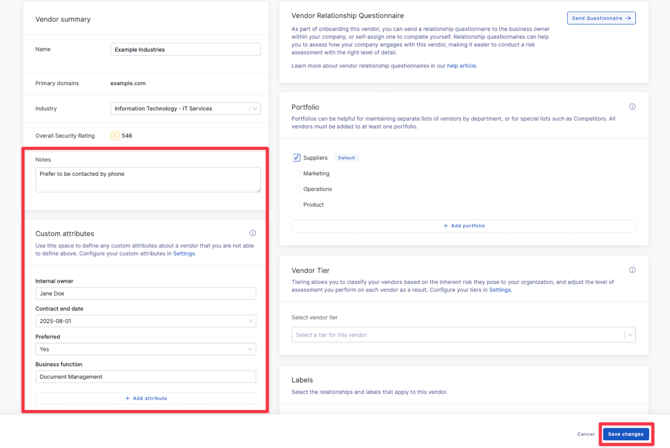Open the Industry dropdown
The height and width of the screenshot is (448, 670).
185,108
